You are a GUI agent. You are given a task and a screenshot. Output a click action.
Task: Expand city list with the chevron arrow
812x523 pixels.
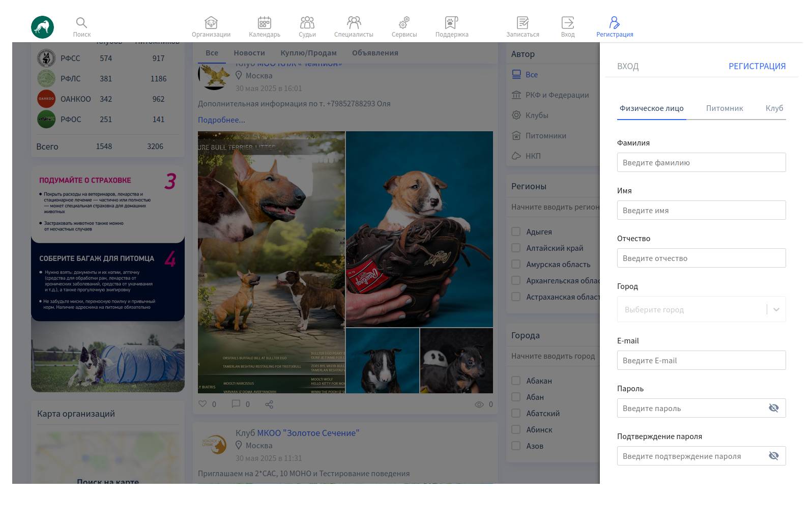click(776, 309)
